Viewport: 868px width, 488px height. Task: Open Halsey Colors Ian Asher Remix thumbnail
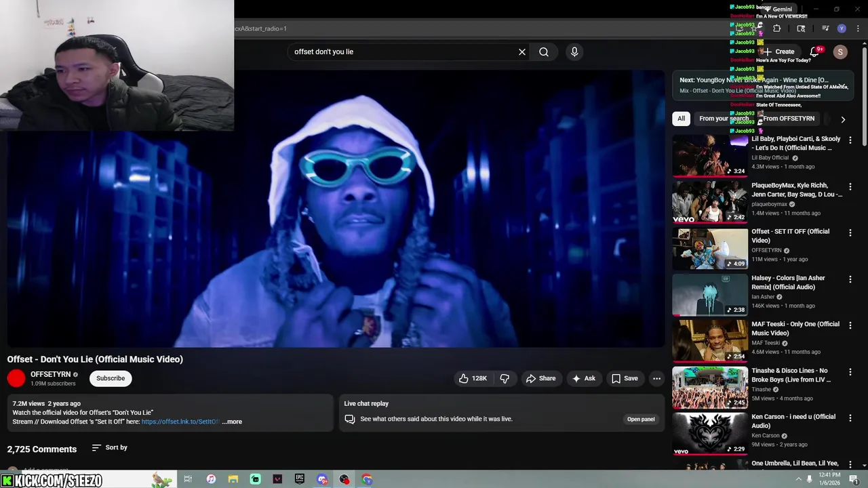coord(710,294)
